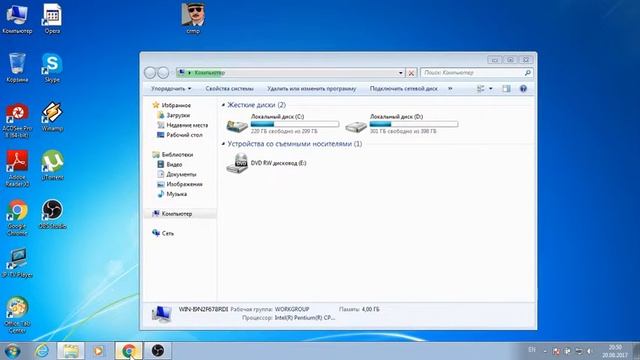This screenshot has width=640, height=360.
Task: Open the Компьютер desktop icon
Action: pos(17,18)
